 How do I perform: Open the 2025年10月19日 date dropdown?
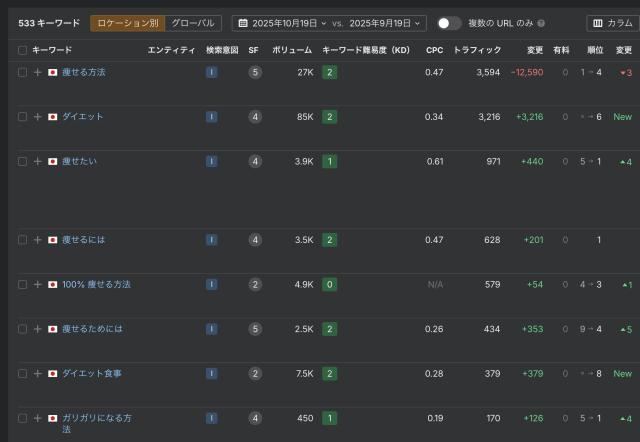pos(282,23)
